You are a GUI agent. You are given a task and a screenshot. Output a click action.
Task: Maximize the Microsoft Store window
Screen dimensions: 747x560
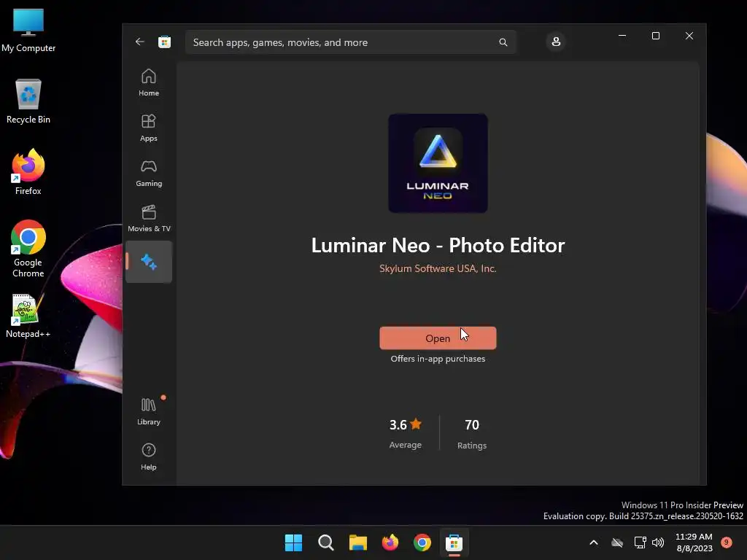(x=656, y=36)
